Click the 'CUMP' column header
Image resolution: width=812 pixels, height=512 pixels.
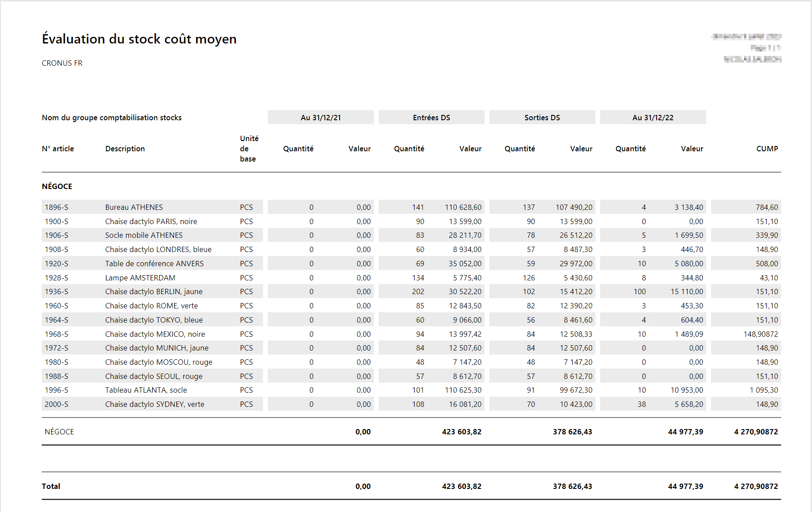coord(767,149)
